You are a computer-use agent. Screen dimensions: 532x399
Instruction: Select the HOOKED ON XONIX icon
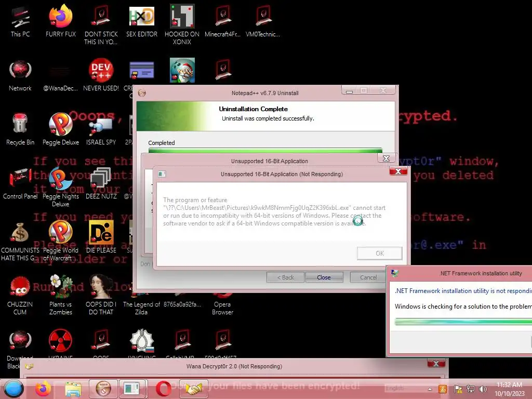182,25
